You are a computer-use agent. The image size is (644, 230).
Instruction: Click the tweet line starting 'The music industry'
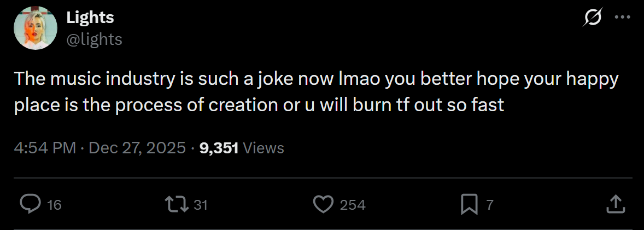click(x=316, y=79)
